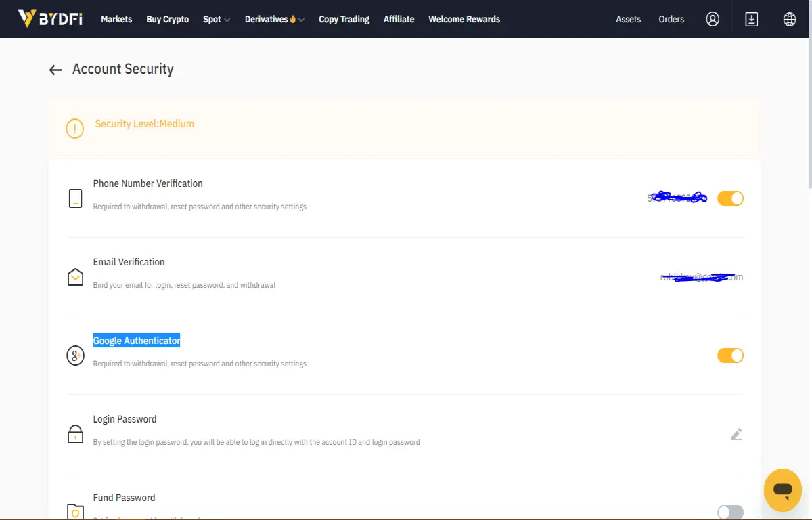Open the Welcome Rewards page
Image resolution: width=812 pixels, height=520 pixels.
464,19
